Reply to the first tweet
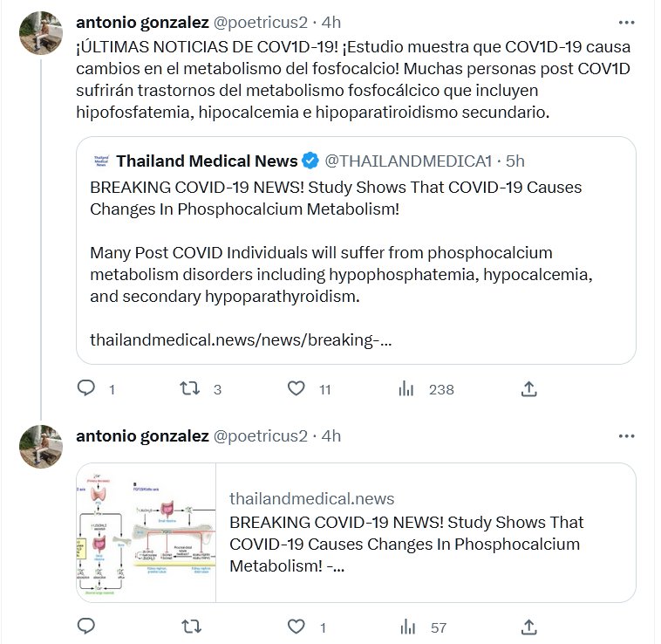Screen dimensions: 661x644 click(x=86, y=388)
